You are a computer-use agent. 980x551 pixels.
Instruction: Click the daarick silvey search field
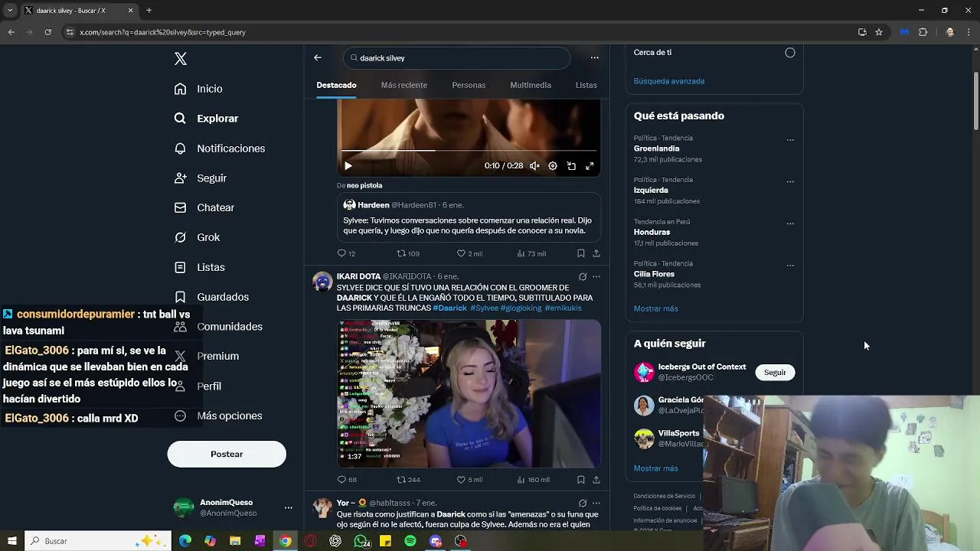(457, 58)
